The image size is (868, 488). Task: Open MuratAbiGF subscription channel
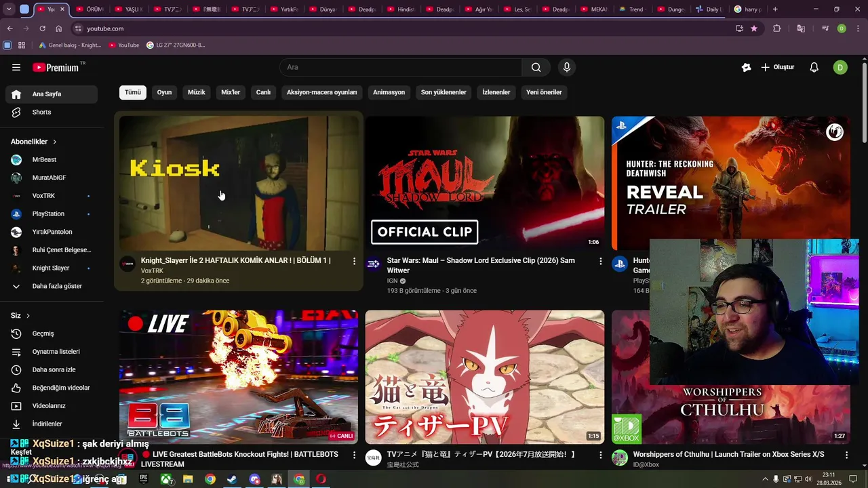pyautogui.click(x=52, y=178)
